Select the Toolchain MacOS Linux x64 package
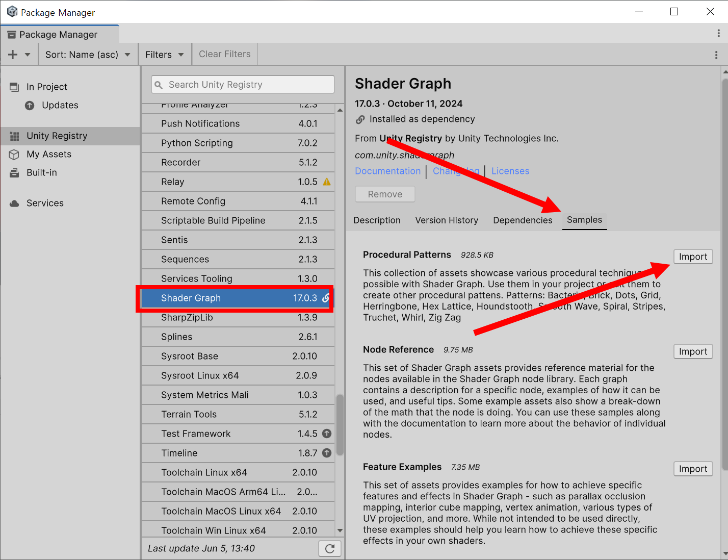 click(x=238, y=511)
